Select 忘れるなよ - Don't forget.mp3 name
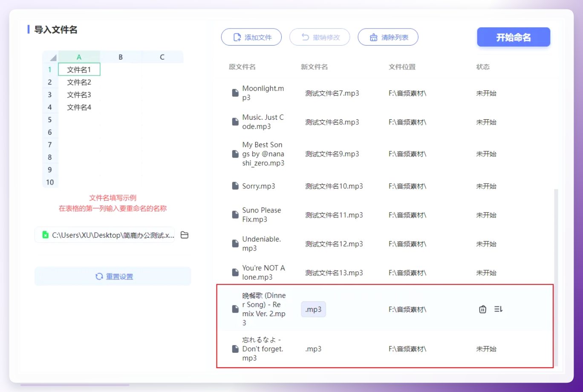583x392 pixels. (x=263, y=349)
